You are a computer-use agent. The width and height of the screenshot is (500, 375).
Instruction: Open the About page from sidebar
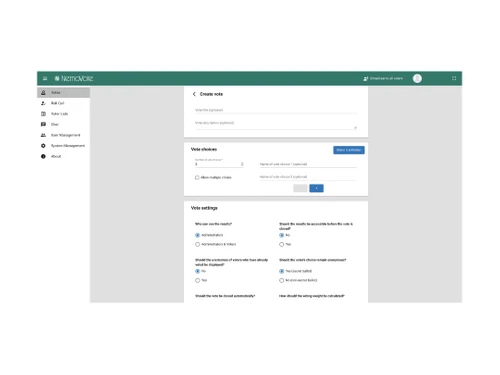pyautogui.click(x=63, y=156)
